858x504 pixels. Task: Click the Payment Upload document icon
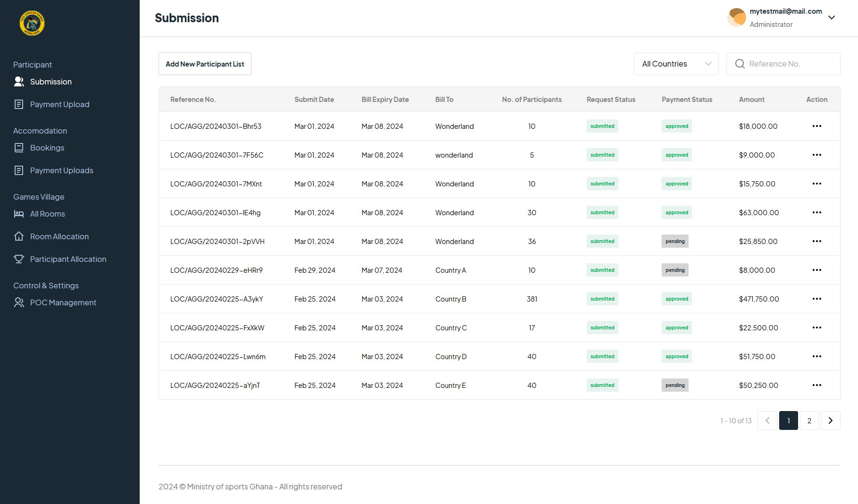pos(19,104)
